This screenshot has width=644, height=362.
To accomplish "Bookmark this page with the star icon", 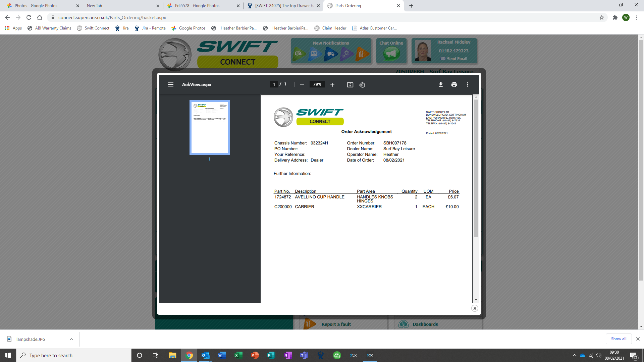I will (601, 17).
